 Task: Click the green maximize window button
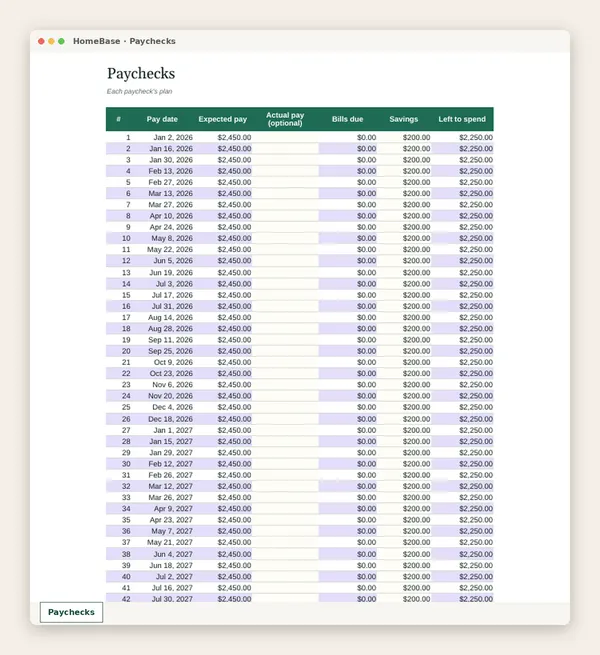click(61, 41)
